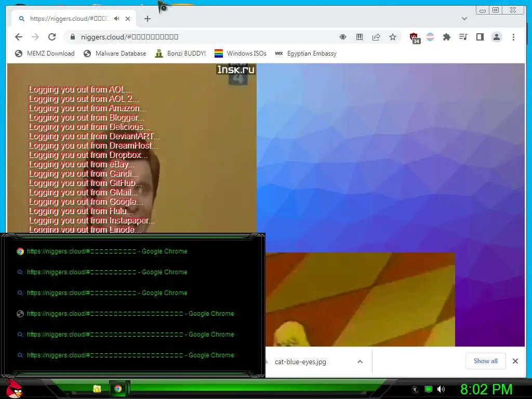Share this page using the share icon
The height and width of the screenshot is (399, 532).
376,37
